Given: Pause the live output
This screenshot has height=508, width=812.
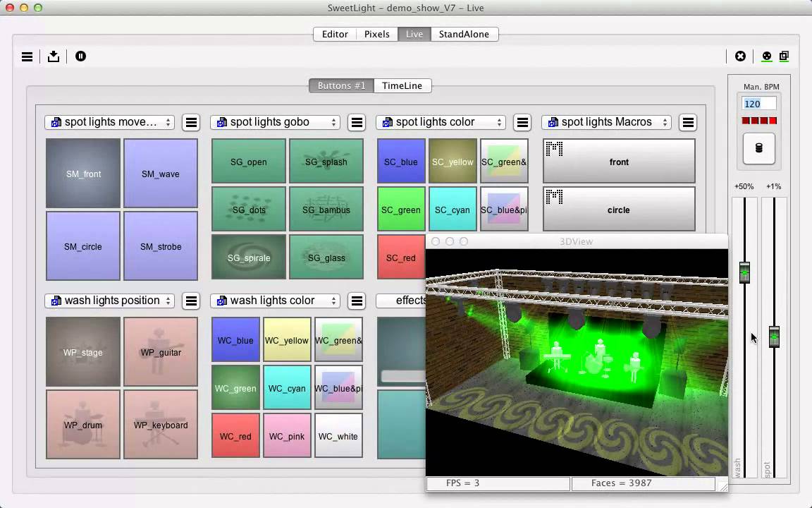Looking at the screenshot, I should click(x=80, y=56).
